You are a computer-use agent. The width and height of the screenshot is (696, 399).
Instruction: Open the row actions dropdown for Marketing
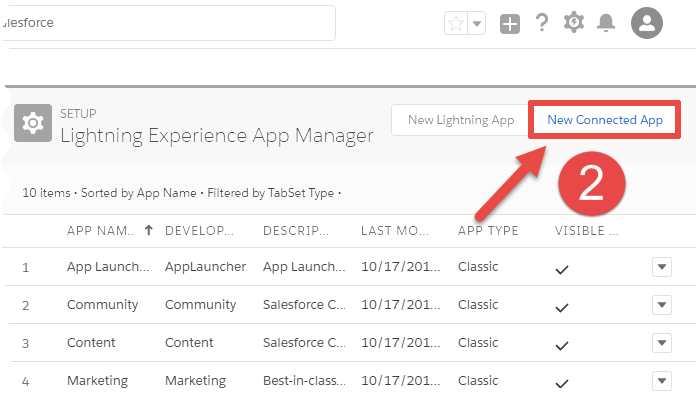coord(662,381)
